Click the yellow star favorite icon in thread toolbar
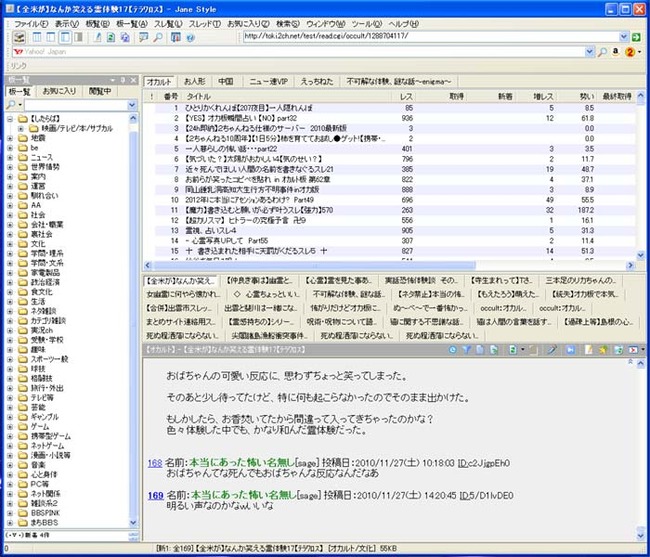Image resolution: width=650 pixels, height=557 pixels. (x=603, y=350)
